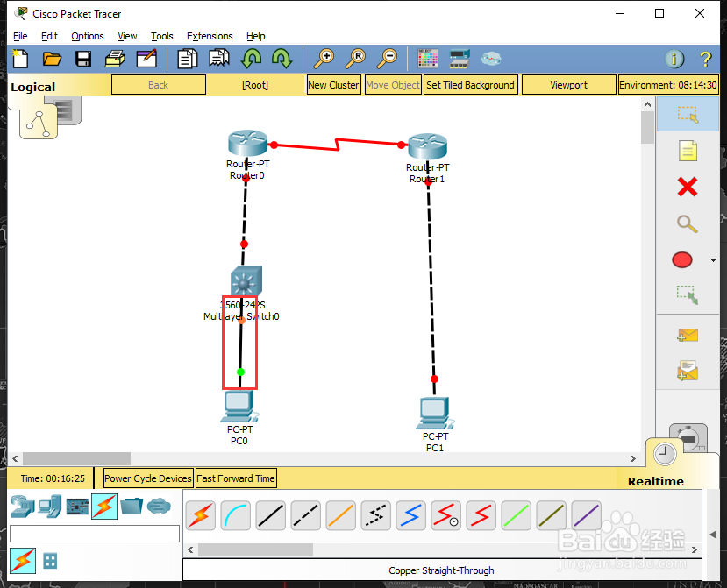Click the workspace horizontal scrollbar thumb
This screenshot has width=727, height=588.
pos(76,458)
